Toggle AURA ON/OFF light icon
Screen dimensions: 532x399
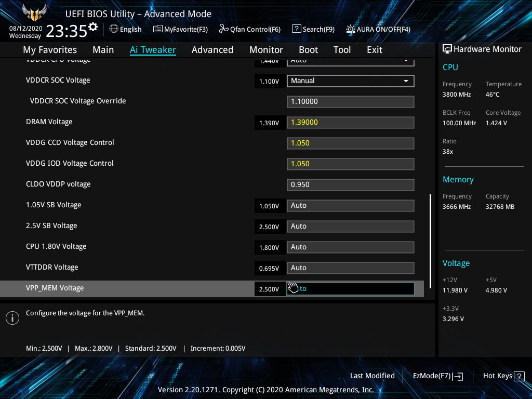coord(351,29)
